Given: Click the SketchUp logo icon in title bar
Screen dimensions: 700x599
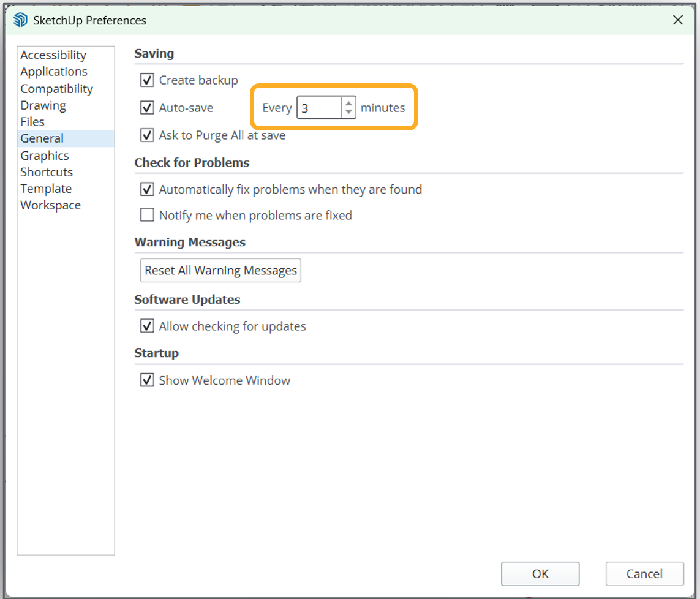Looking at the screenshot, I should coord(20,20).
